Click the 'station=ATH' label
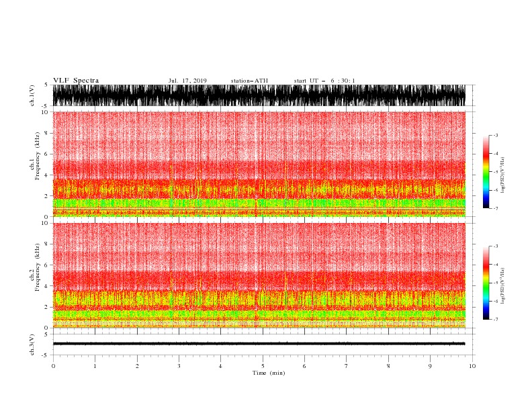The height and width of the screenshot is (411, 532). 249,81
